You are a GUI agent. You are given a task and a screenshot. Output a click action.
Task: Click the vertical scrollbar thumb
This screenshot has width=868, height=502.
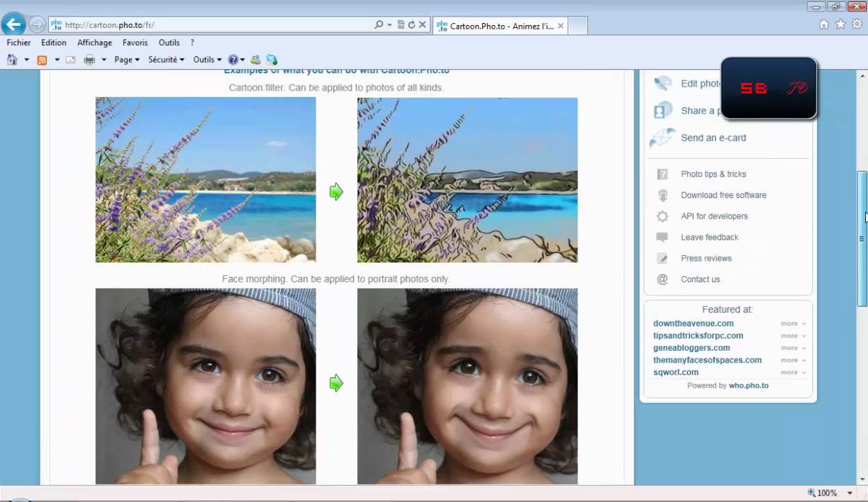tap(862, 238)
